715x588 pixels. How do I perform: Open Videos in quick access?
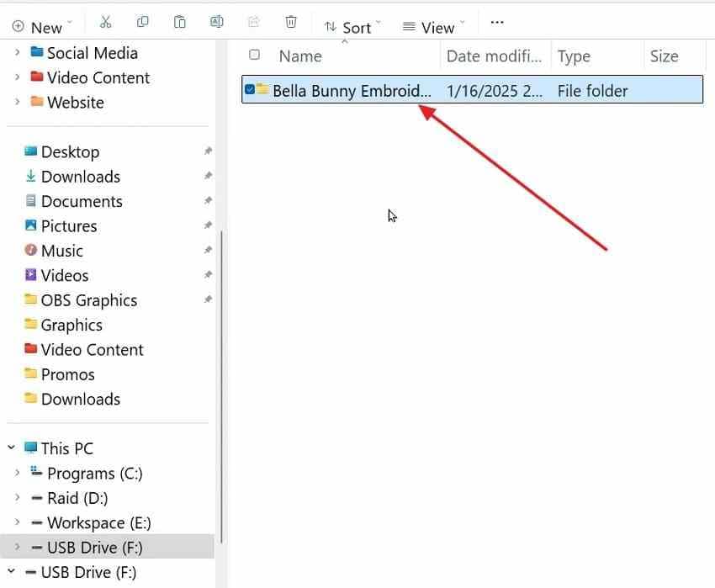64,275
